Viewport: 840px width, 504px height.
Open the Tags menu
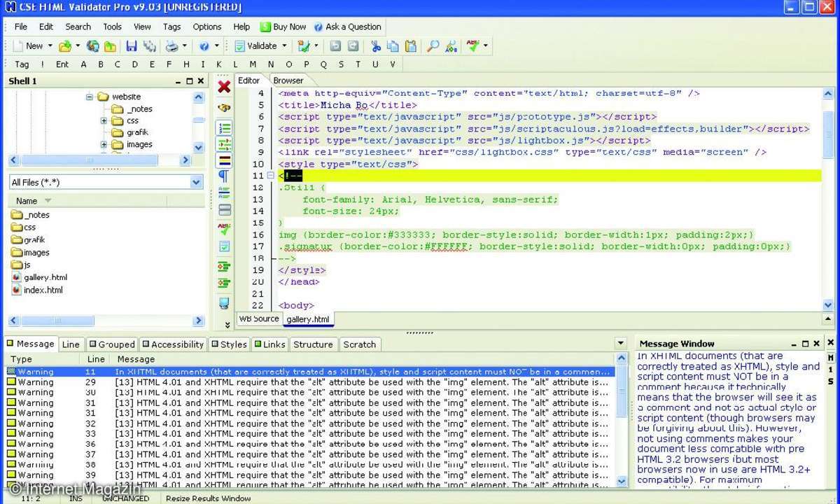(171, 27)
